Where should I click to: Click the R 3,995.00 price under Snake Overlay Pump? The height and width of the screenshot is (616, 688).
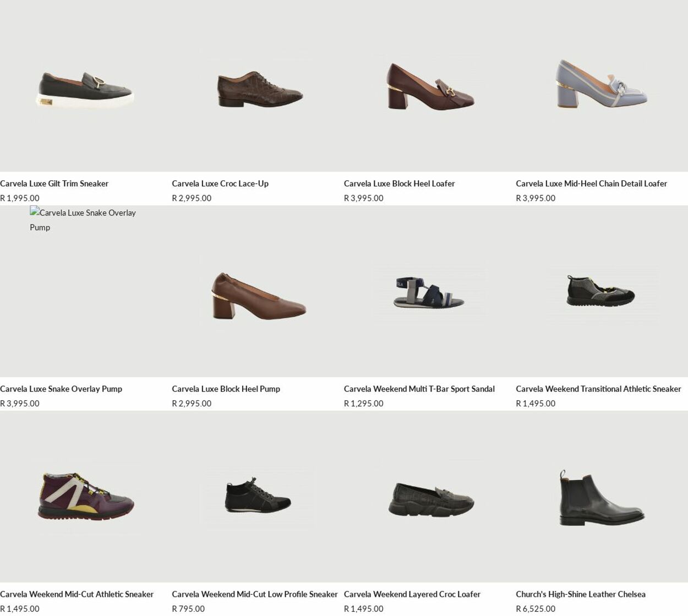(20, 404)
